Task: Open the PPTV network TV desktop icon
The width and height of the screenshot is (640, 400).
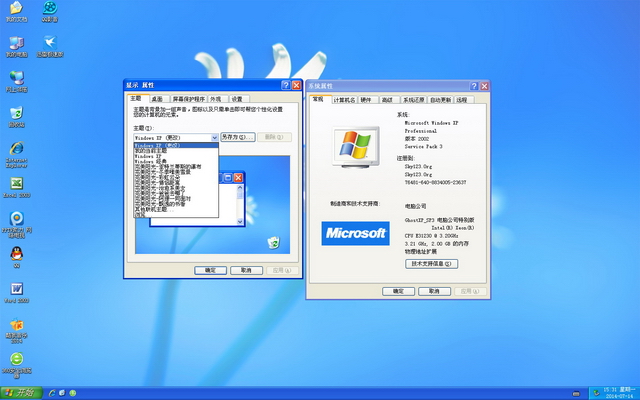Action: 16,224
